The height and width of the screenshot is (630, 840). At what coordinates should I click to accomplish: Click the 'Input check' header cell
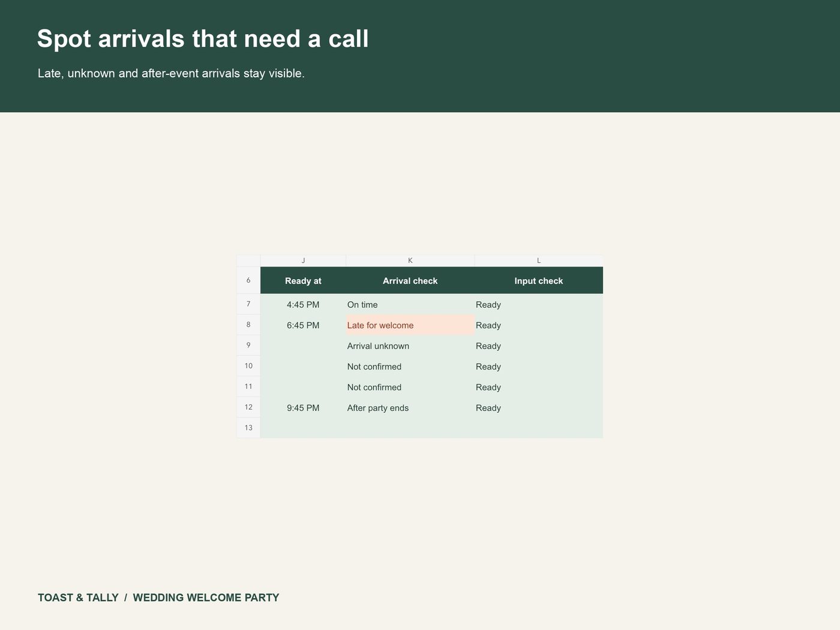pos(539,280)
